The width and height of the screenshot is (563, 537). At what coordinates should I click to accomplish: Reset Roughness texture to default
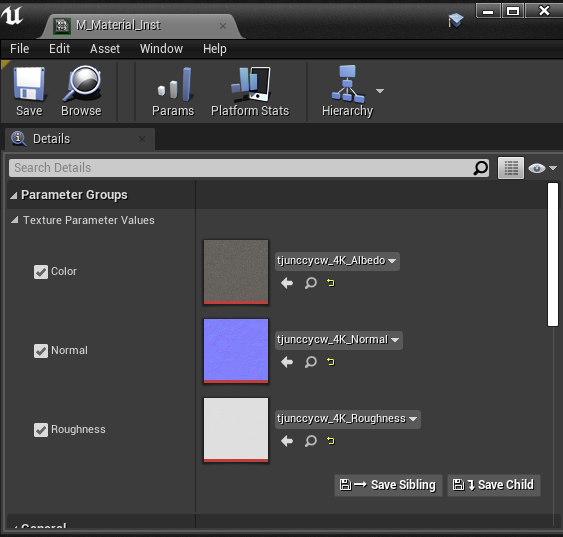click(331, 441)
